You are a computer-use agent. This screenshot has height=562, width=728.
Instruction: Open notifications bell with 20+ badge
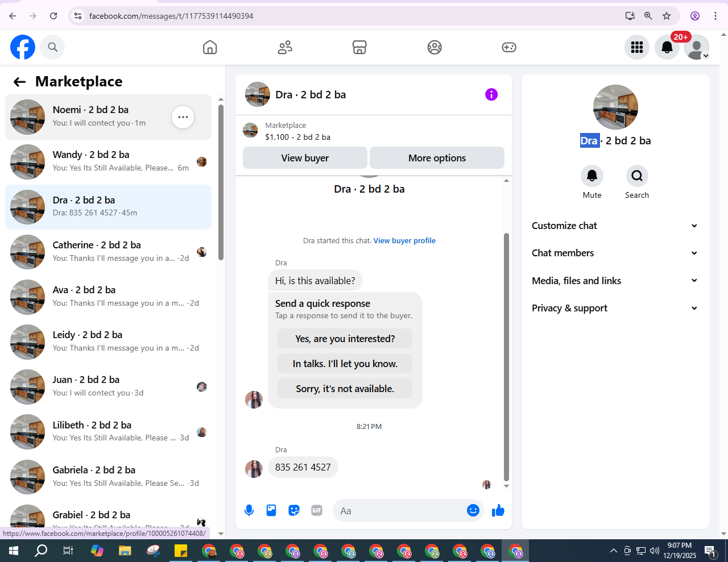(x=667, y=47)
